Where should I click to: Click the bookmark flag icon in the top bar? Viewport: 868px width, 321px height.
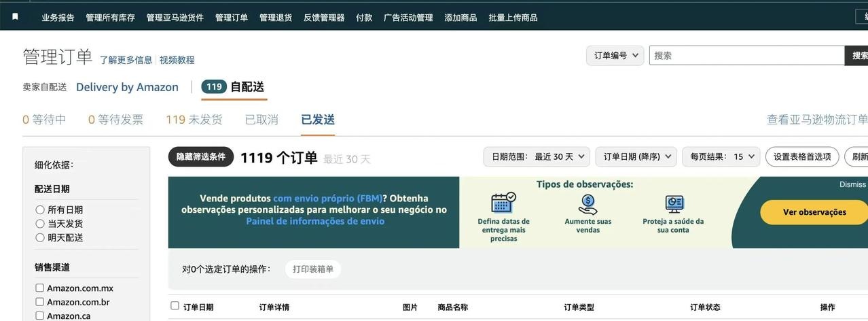[16, 17]
